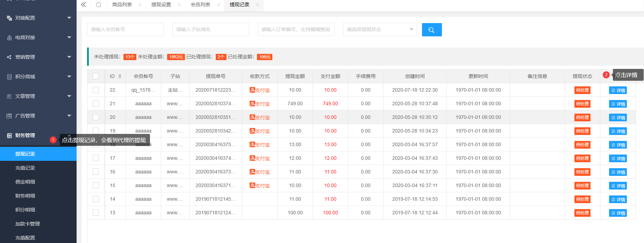Expand the 文章管理 menu arrow
This screenshot has height=243, width=644.
click(x=69, y=96)
